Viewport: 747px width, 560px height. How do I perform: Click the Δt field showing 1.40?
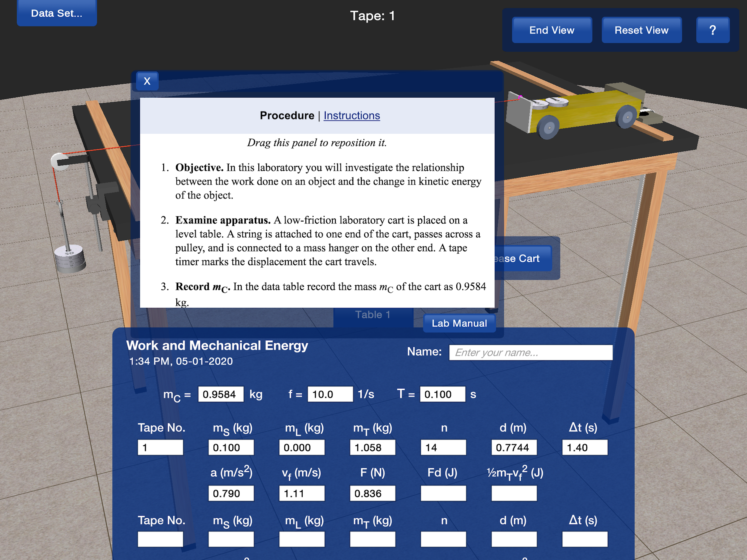click(x=585, y=448)
